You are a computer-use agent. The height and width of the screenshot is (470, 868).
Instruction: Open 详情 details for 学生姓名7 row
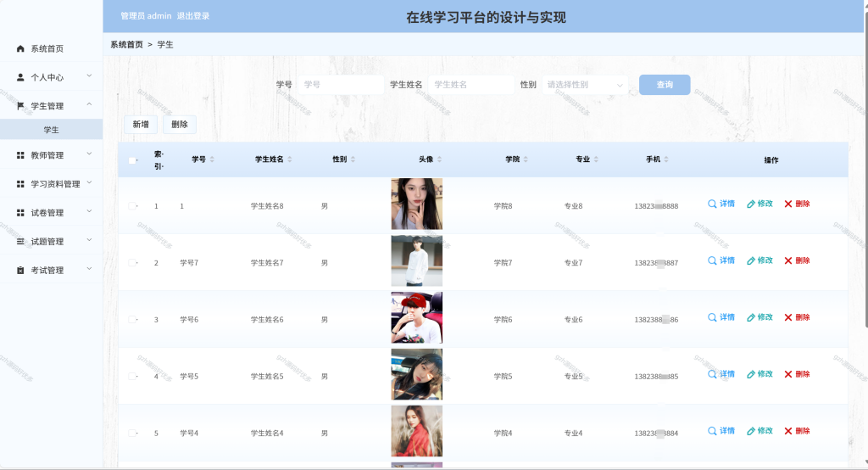[721, 260]
